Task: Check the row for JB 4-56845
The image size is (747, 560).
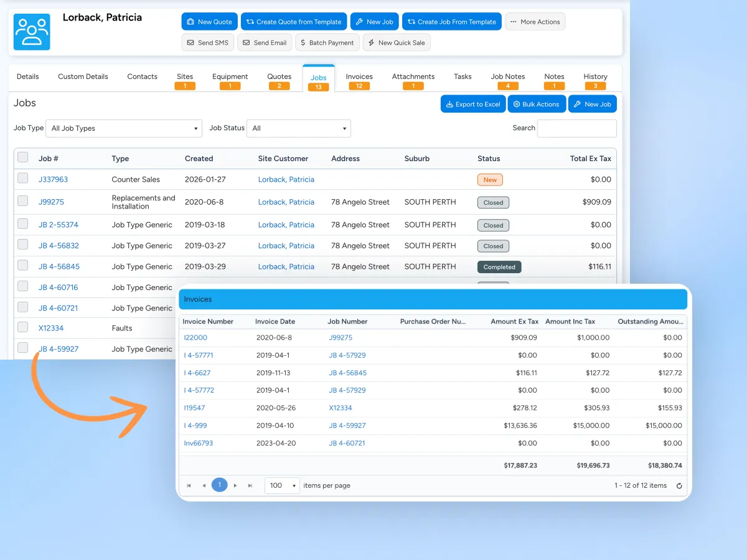Action: tap(23, 266)
